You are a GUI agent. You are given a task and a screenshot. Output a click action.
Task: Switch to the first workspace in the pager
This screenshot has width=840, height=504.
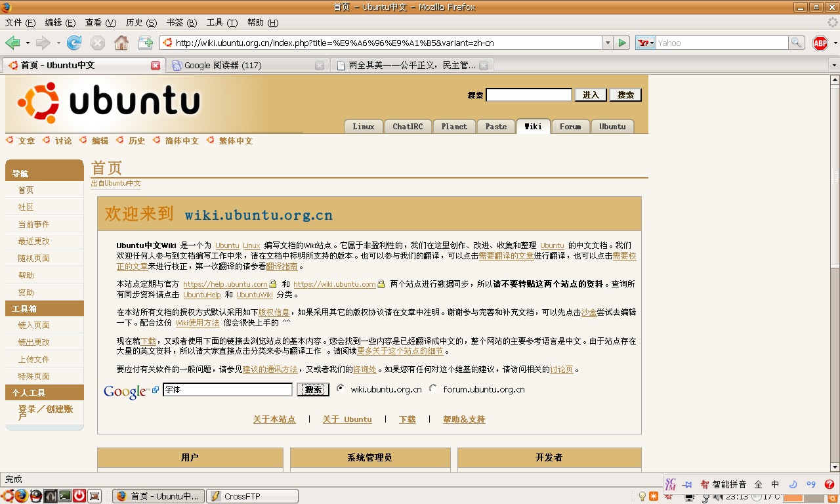793,497
